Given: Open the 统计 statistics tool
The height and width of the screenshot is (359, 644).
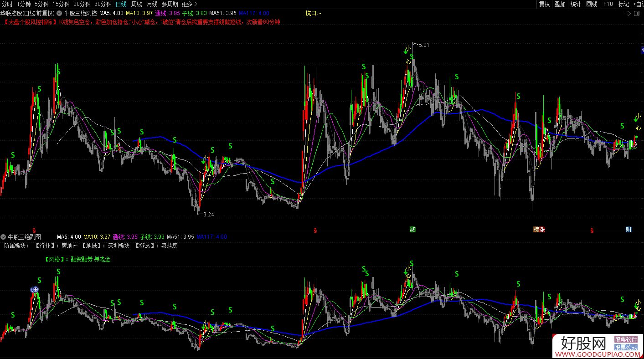Looking at the screenshot, I should pyautogui.click(x=576, y=4).
